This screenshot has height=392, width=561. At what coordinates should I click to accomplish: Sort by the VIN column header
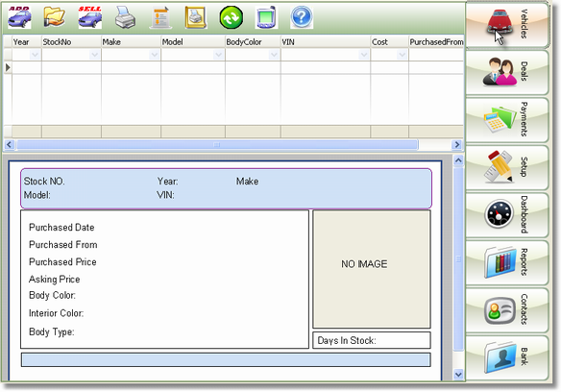[x=326, y=42]
